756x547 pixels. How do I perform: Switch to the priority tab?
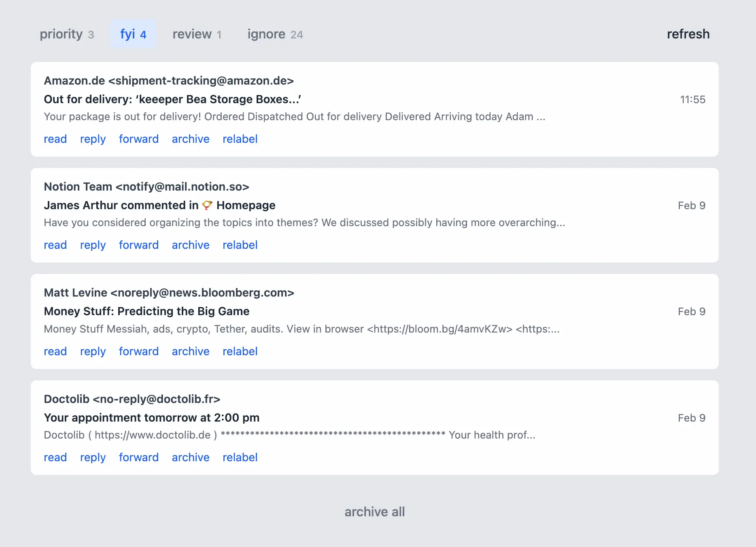click(x=62, y=34)
